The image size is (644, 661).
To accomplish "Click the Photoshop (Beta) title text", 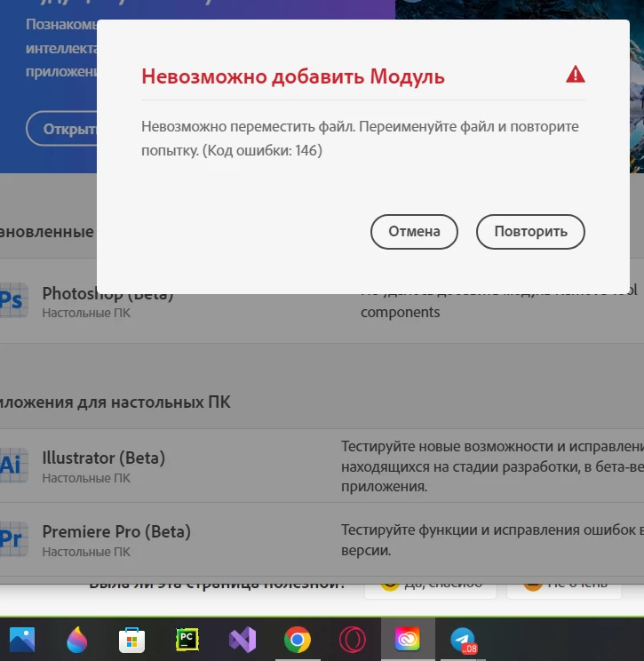I will (x=107, y=294).
